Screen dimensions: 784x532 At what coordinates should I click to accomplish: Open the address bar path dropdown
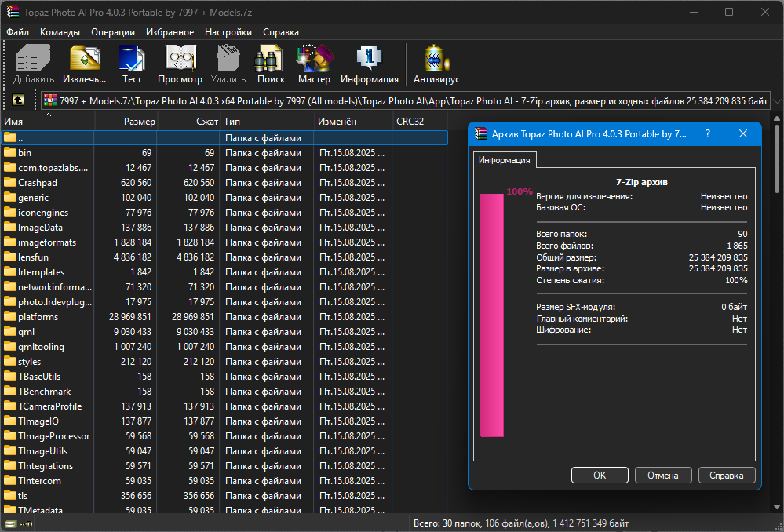pyautogui.click(x=776, y=101)
